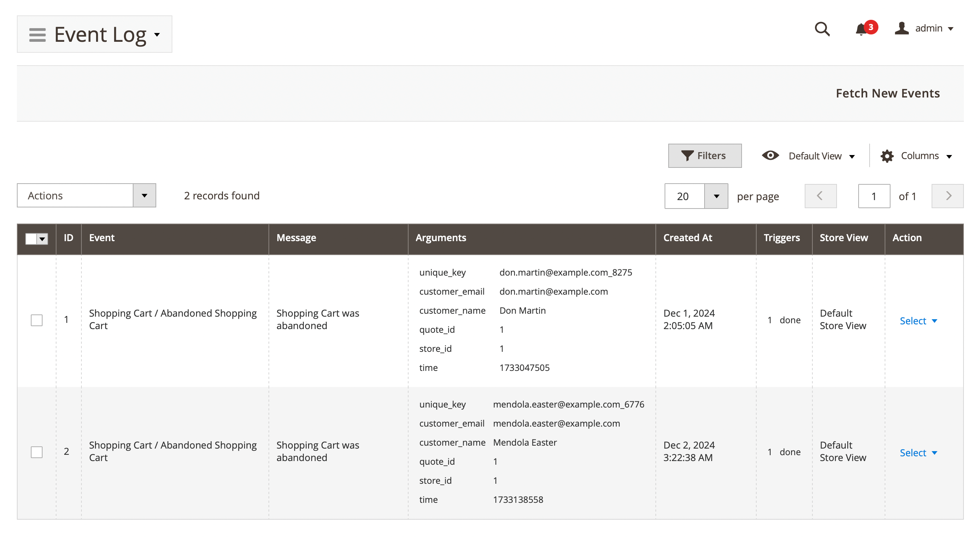The image size is (980, 538).
Task: Sort by the Created At column header
Action: pos(687,237)
